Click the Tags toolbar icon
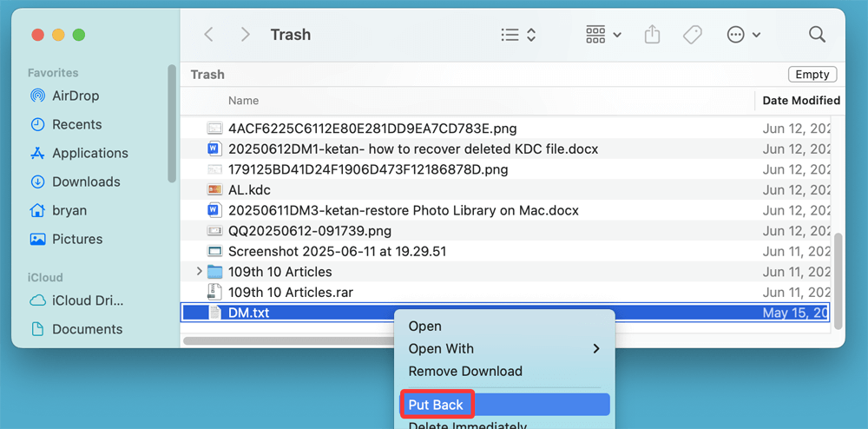Viewport: 868px width, 429px height. click(x=692, y=35)
